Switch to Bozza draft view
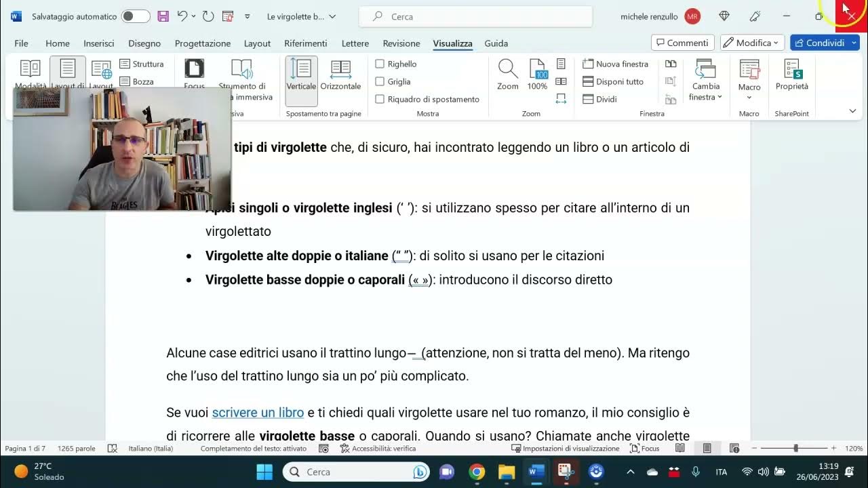Viewport: 868px width, 488px height. [x=137, y=81]
